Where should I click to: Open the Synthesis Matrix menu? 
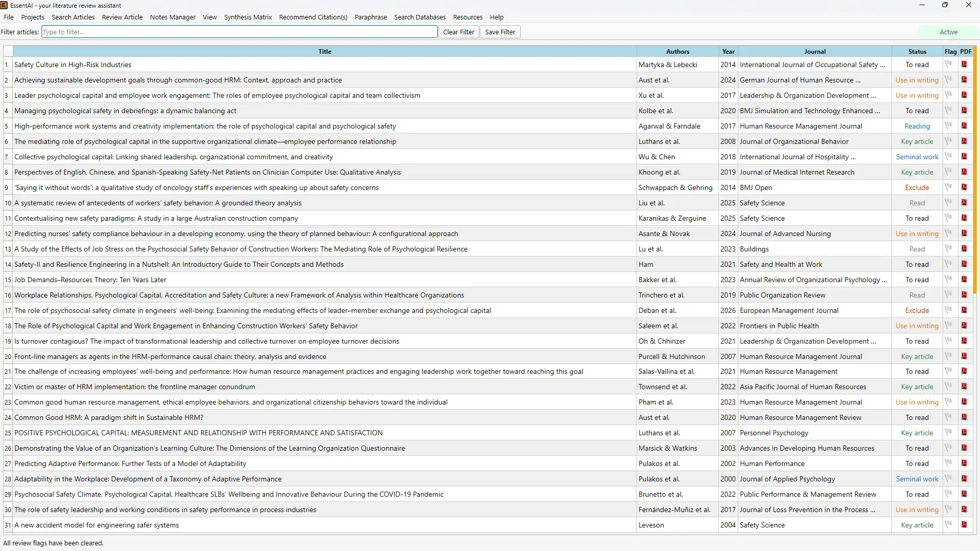tap(248, 17)
